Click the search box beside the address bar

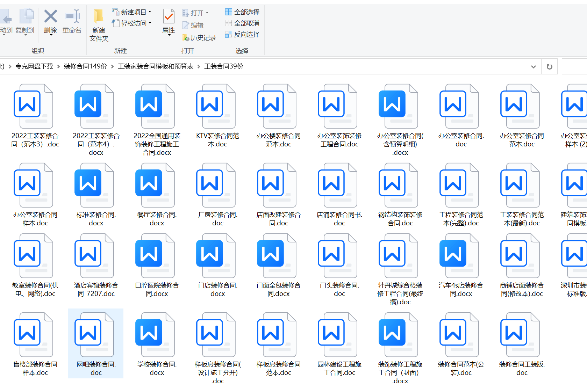pos(574,66)
